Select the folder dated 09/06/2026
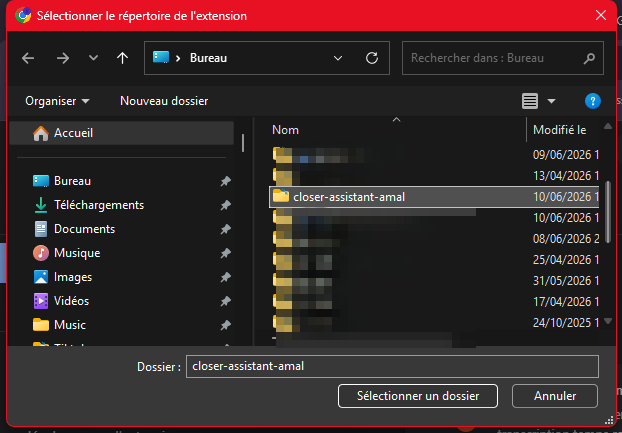The height and width of the screenshot is (433, 622). coord(434,155)
